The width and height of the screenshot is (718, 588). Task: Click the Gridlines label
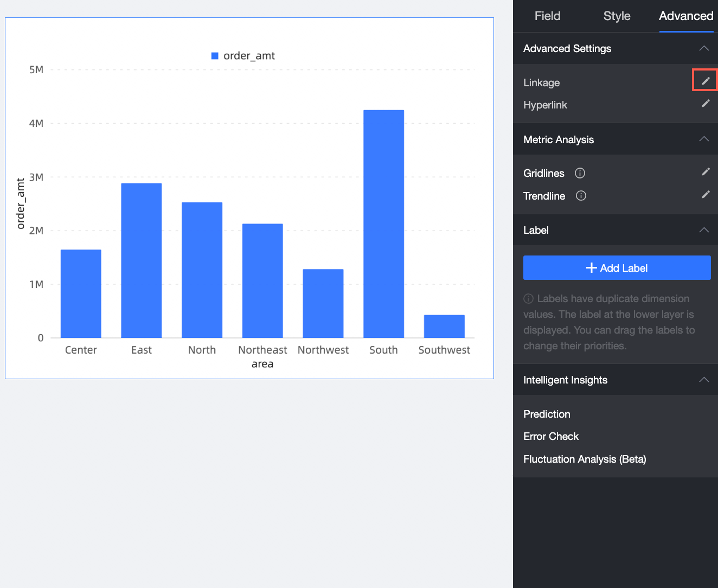pyautogui.click(x=543, y=173)
